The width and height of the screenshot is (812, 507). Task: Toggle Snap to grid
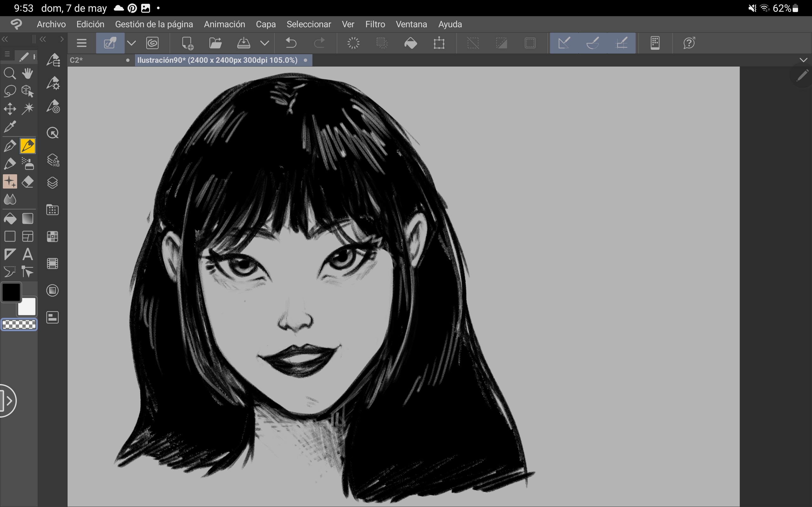point(621,43)
